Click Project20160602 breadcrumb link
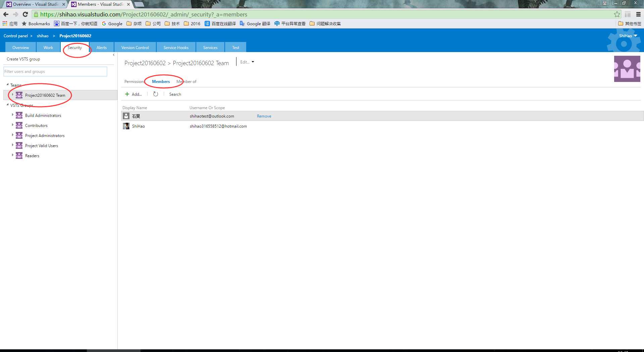The image size is (644, 352). 75,36
